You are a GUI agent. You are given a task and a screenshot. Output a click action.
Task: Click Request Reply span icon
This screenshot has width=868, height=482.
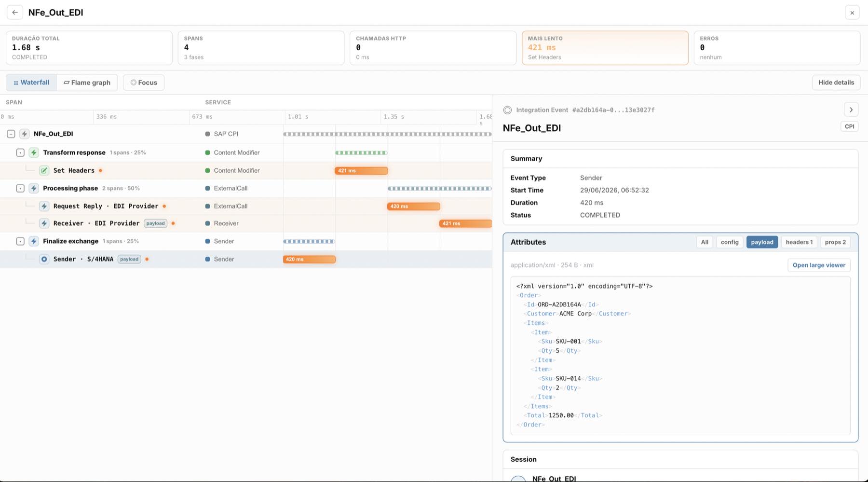(44, 206)
